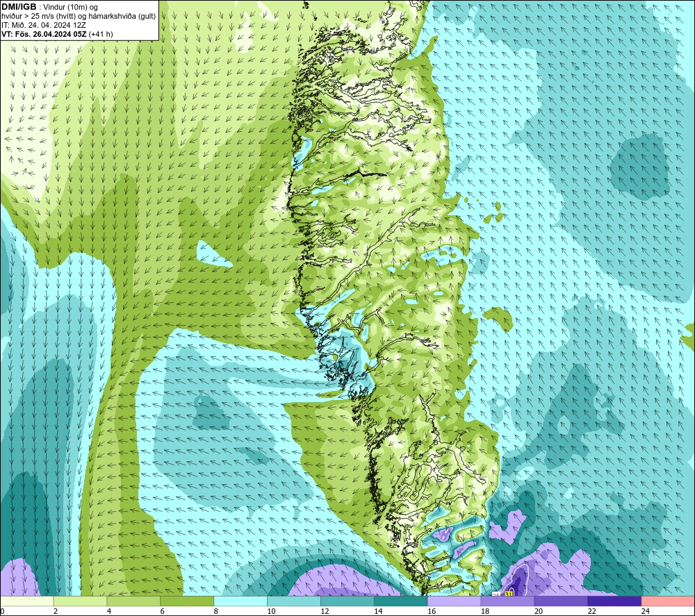Click the white 25 gust contour label
Screen dimensions: 695x616
point(496,594)
